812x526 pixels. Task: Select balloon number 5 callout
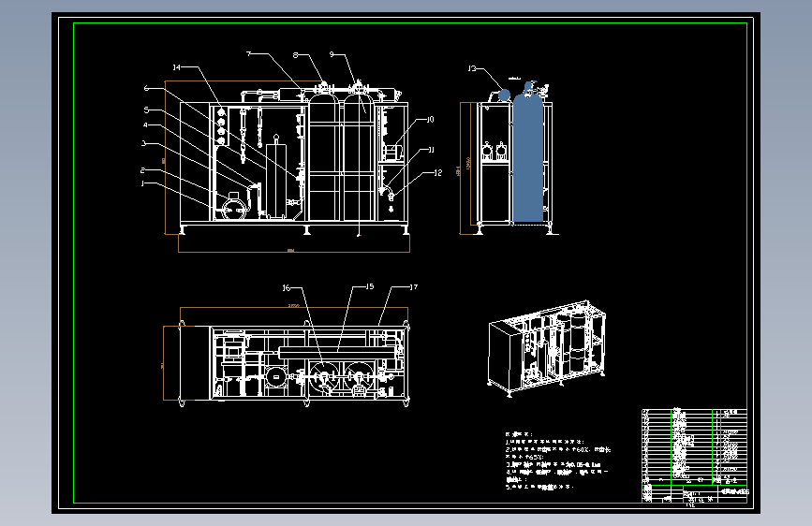(146, 110)
